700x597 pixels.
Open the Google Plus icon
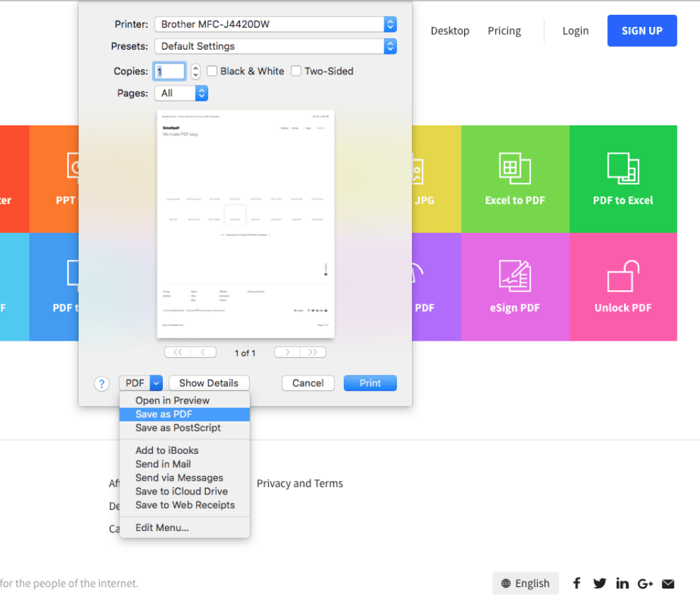645,584
